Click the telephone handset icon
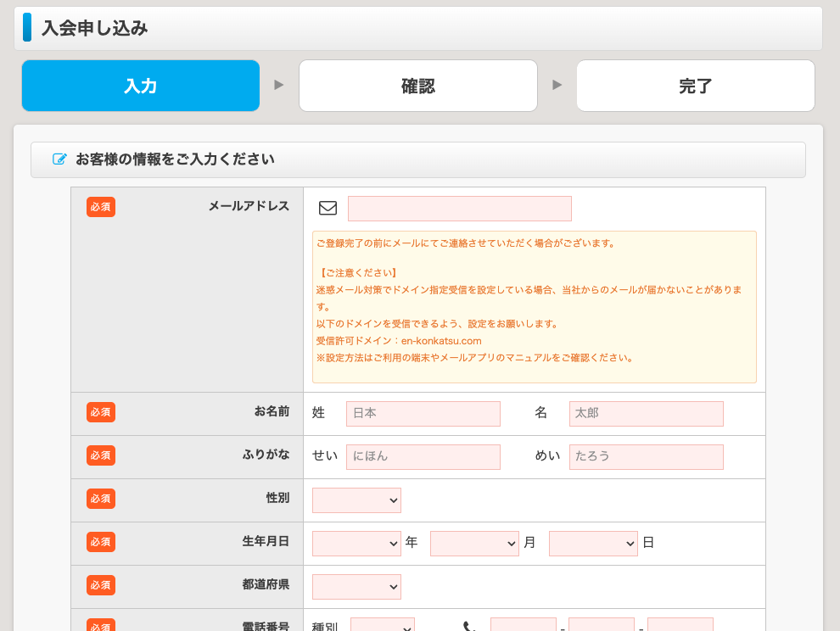The width and height of the screenshot is (840, 631). 469,627
